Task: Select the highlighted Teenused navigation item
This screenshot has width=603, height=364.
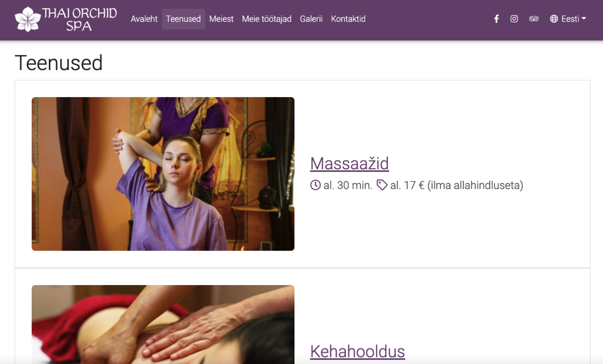Action: point(183,19)
